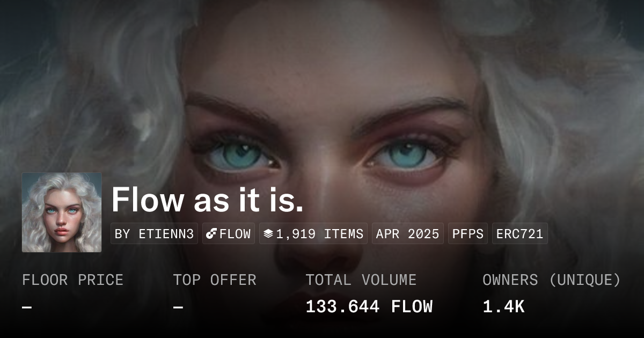Click the 1,919 ITEMS count text
This screenshot has width=644, height=338.
319,234
